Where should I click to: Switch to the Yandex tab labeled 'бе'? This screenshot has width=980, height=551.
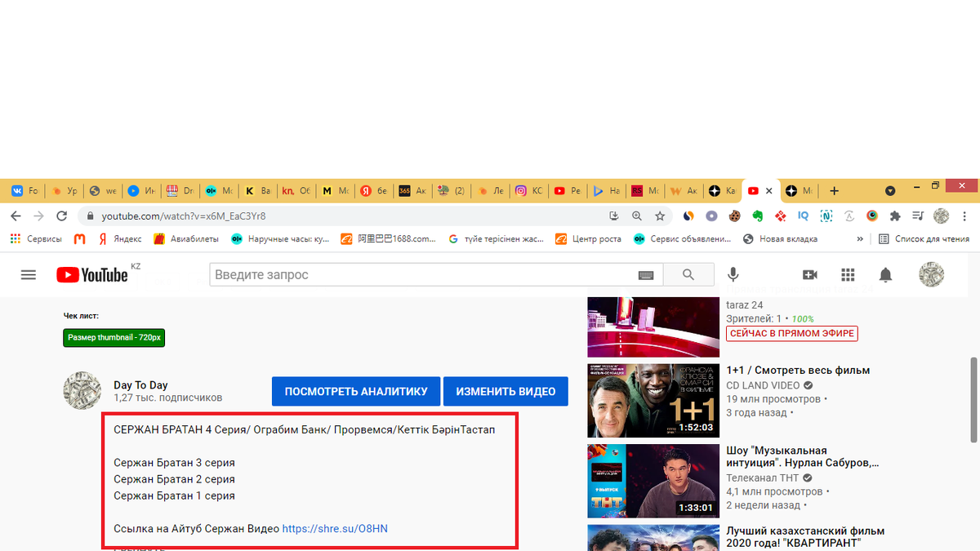(375, 190)
